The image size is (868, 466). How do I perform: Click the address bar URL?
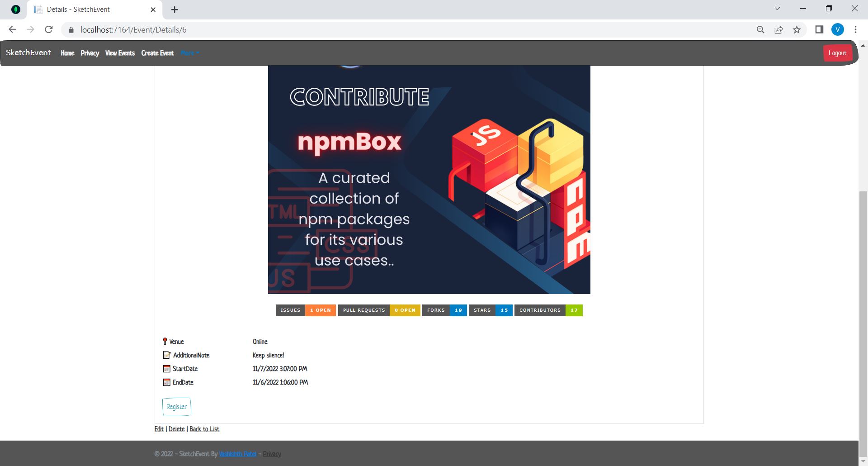133,30
